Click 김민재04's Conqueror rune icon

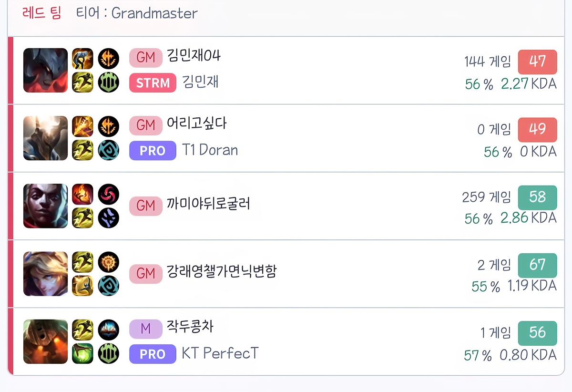(108, 59)
